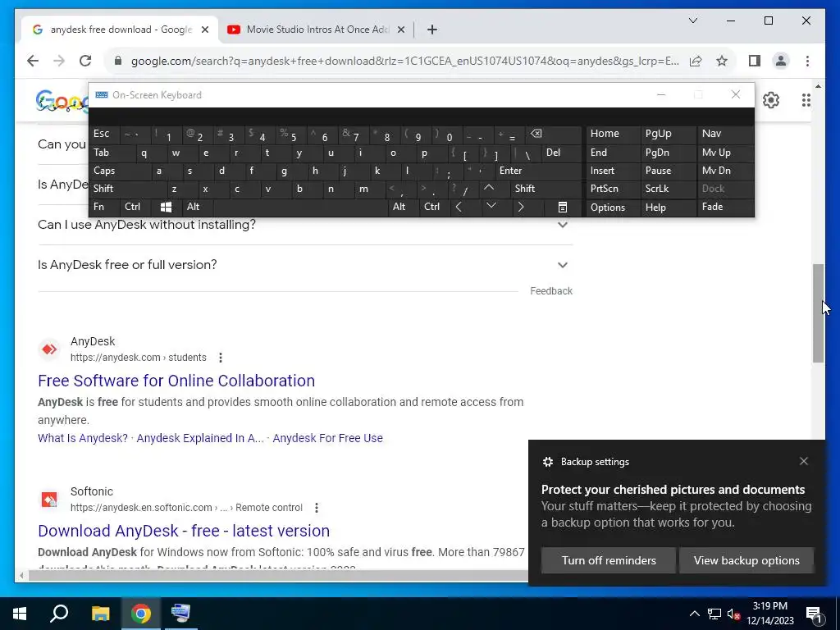
Task: Toggle Nav mode on On-Screen Keyboard
Action: [725, 134]
